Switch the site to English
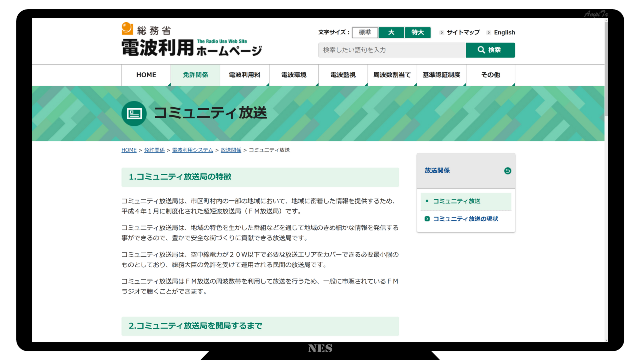The height and width of the screenshot is (360, 640). coord(504,32)
